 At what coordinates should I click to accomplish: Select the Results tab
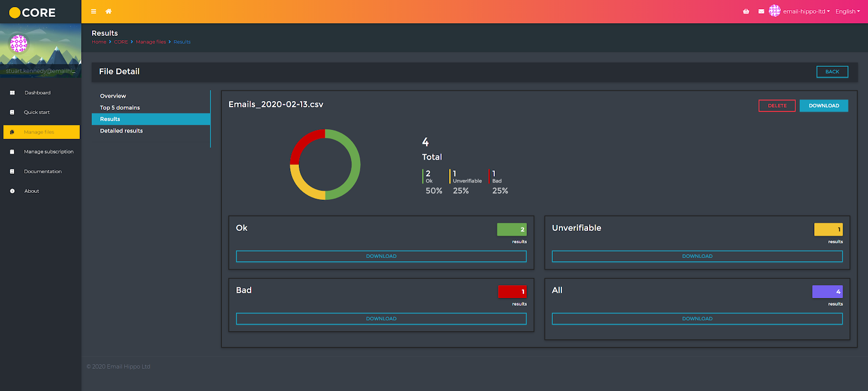(x=151, y=119)
